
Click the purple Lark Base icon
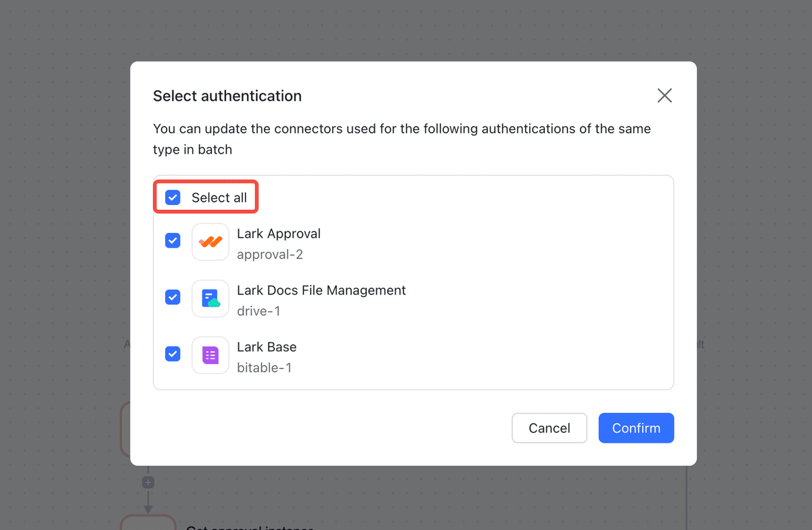210,355
